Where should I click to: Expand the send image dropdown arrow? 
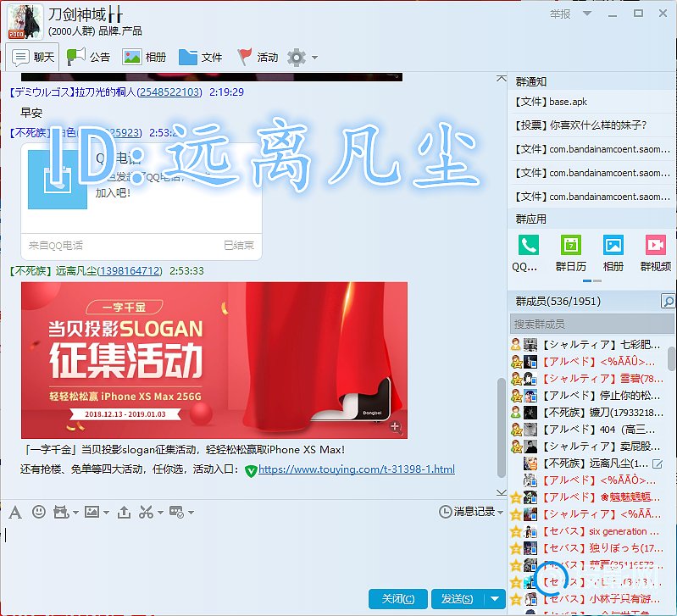tap(106, 513)
